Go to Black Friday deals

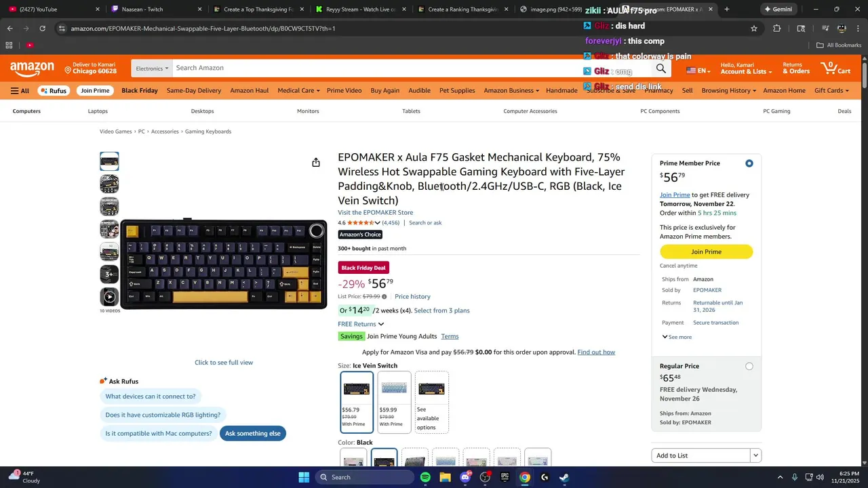(x=140, y=91)
